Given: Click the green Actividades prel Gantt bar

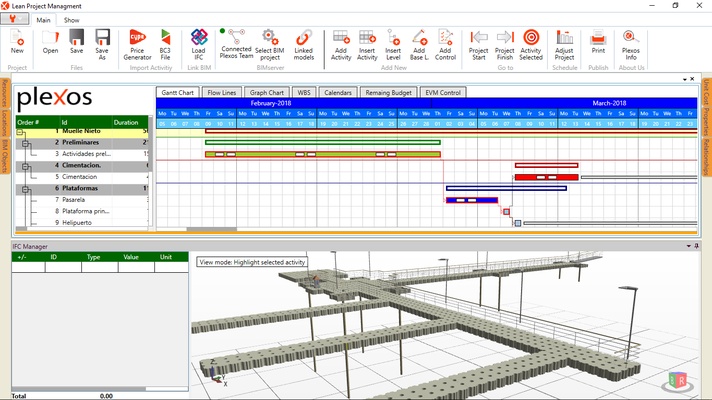Looking at the screenshot, I should tap(322, 154).
